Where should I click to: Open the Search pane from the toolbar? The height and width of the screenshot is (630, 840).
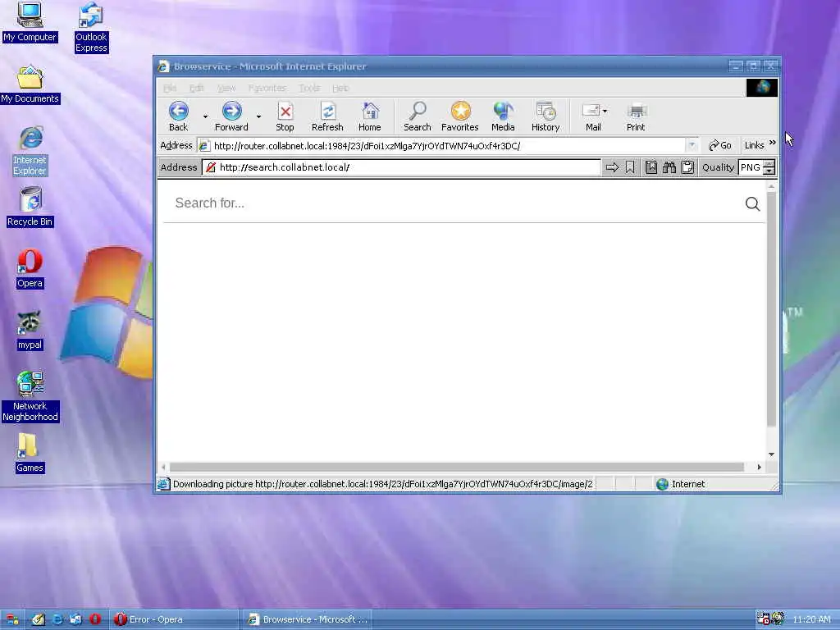(x=418, y=116)
